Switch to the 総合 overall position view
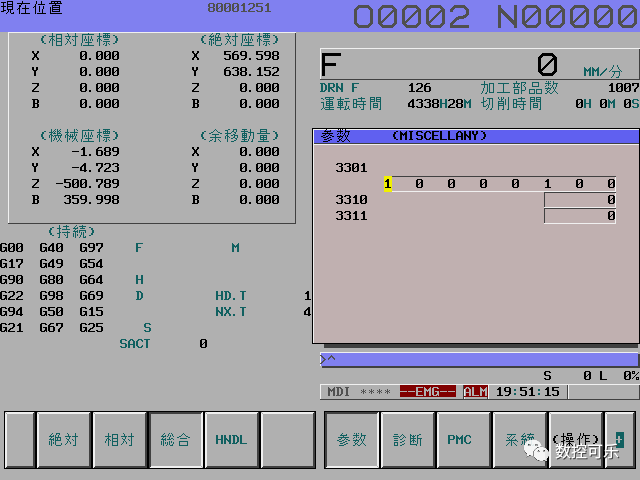640x480 pixels. click(x=176, y=440)
